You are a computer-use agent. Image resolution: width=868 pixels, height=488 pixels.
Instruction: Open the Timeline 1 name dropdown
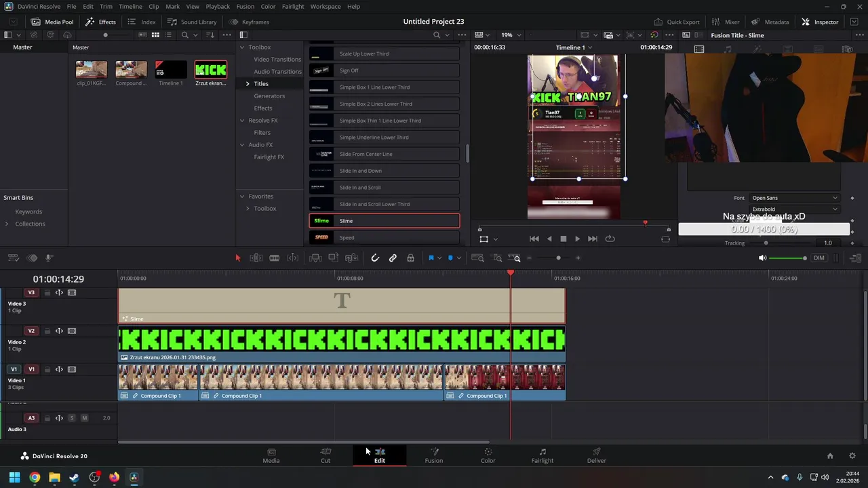[574, 47]
